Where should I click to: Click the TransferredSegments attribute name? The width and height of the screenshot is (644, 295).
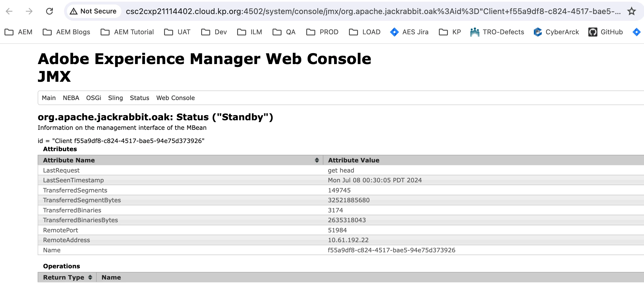click(x=75, y=190)
